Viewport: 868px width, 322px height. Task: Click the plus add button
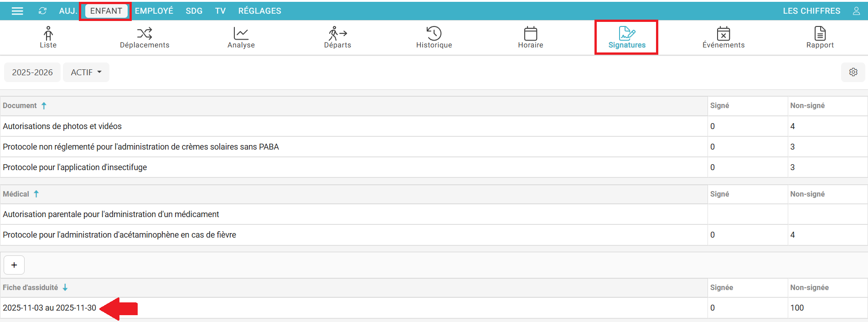tap(14, 265)
